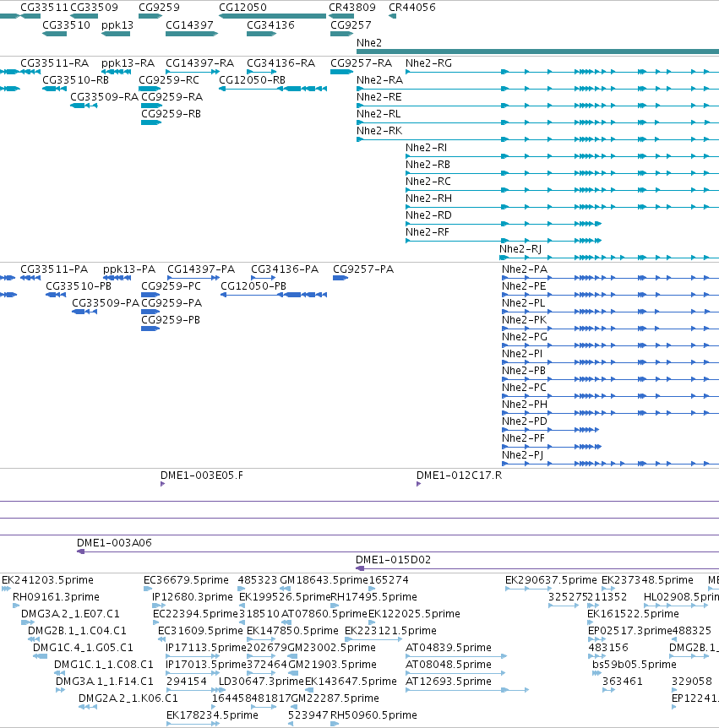
Task: Select the CG9259 gene feature
Action: point(150,16)
